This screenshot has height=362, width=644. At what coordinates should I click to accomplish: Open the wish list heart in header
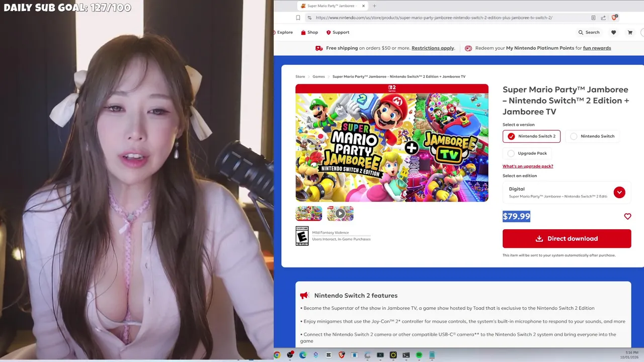pyautogui.click(x=613, y=32)
